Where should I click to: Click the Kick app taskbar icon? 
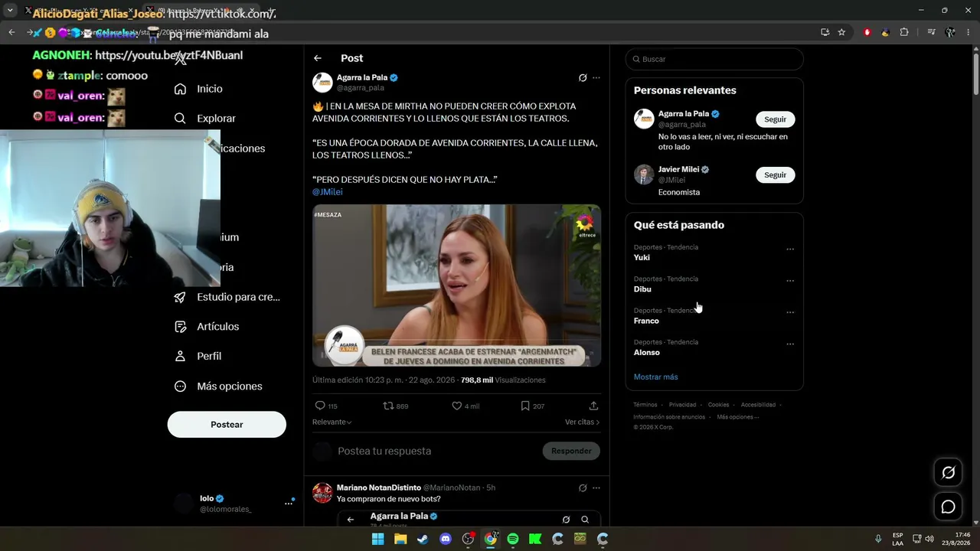(535, 539)
